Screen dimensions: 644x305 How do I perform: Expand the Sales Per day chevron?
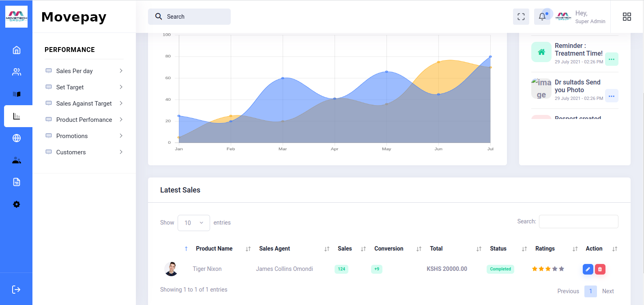point(121,71)
